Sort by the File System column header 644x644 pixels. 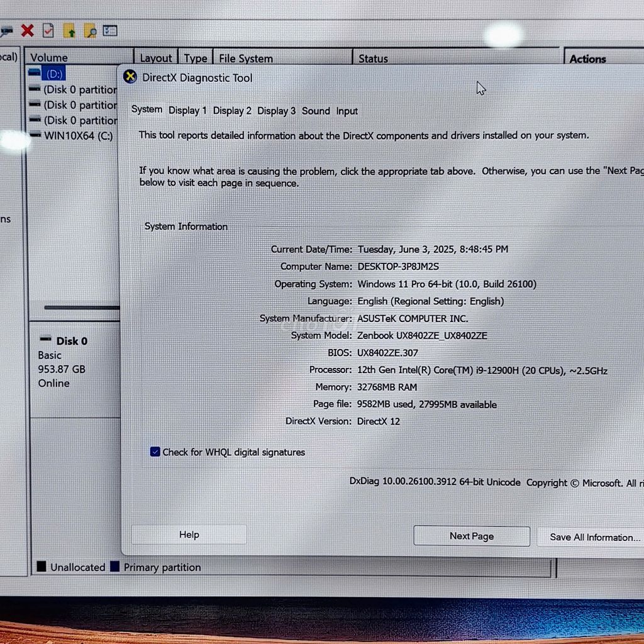282,58
